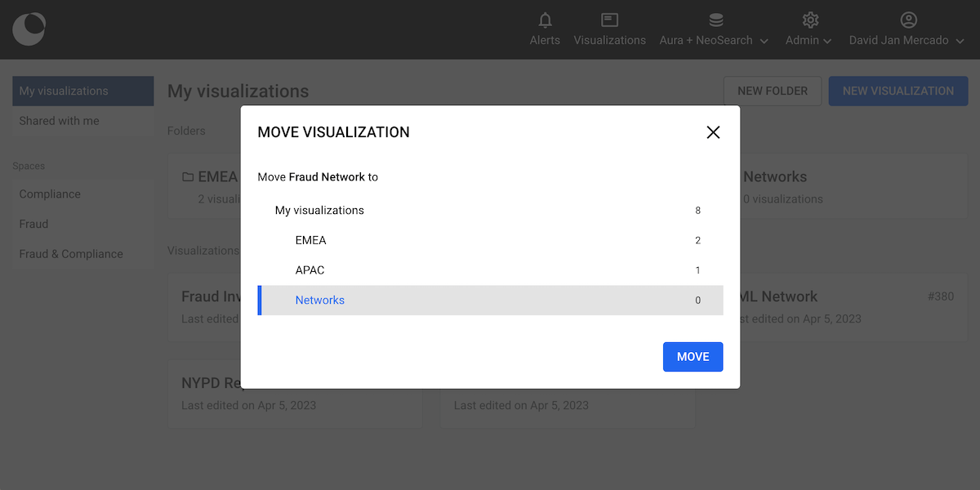980x490 pixels.
Task: Open Shared with me in sidebar
Action: click(60, 121)
